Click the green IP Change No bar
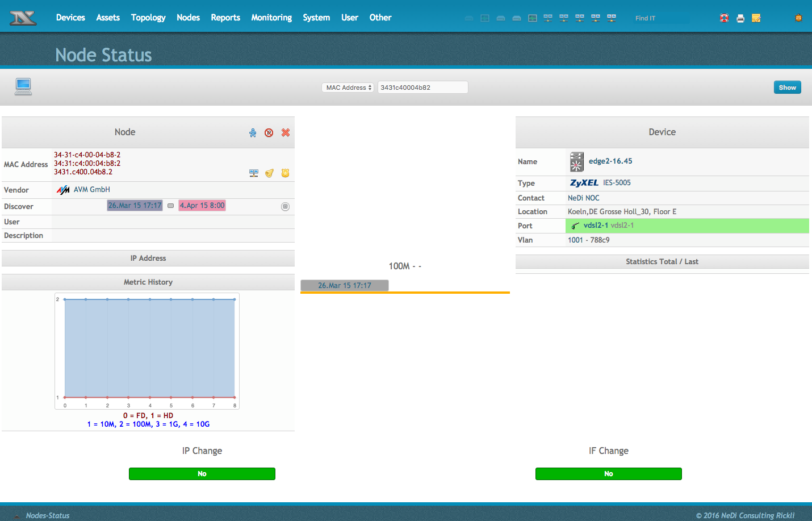This screenshot has height=521, width=812. [202, 474]
